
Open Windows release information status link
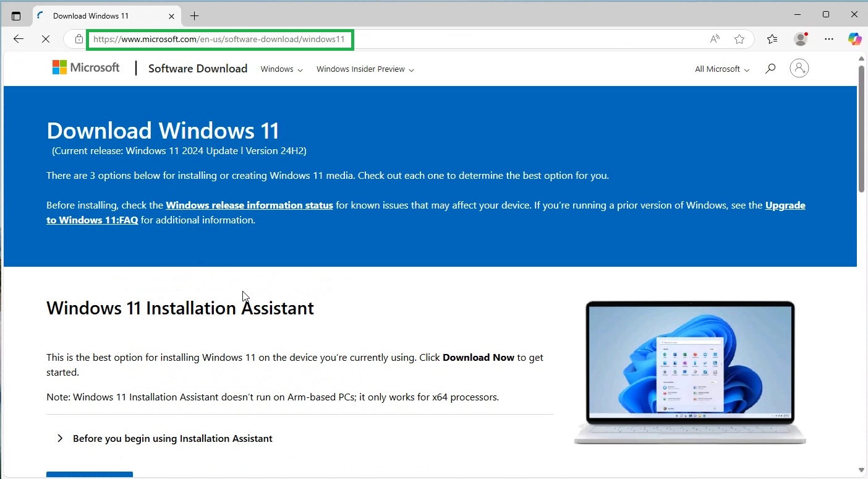(x=249, y=205)
